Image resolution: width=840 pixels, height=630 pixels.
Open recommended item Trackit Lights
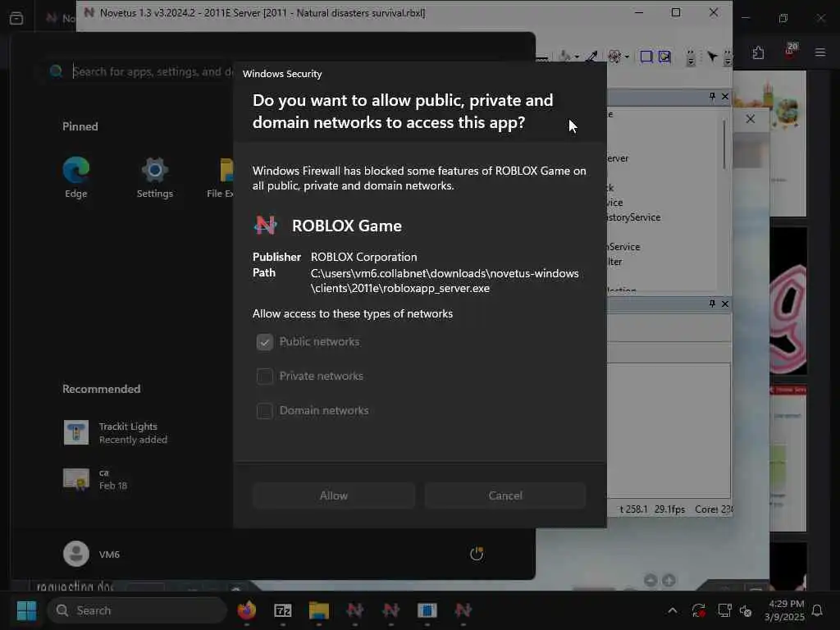pos(115,433)
